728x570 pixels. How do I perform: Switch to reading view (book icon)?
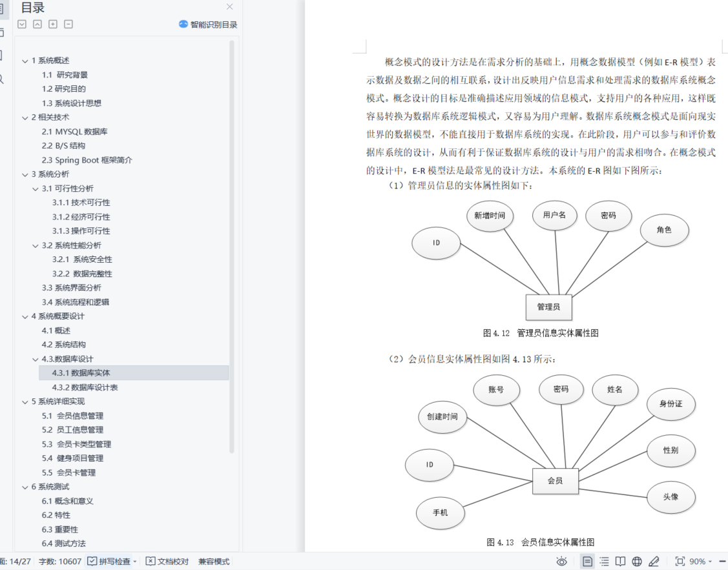(x=620, y=562)
